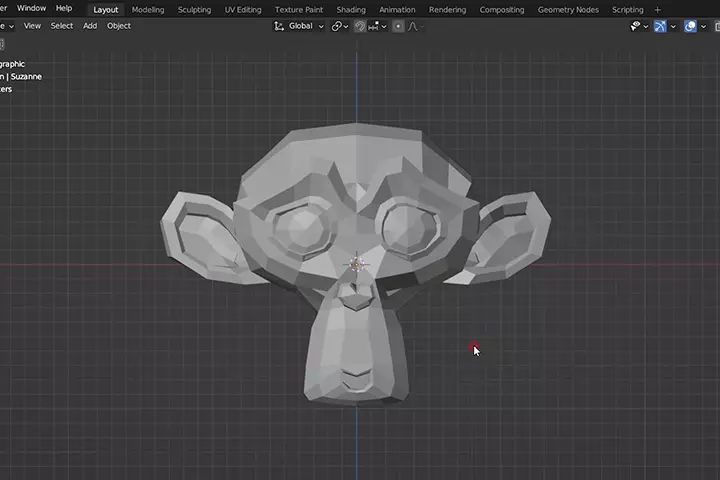The width and height of the screenshot is (720, 480).
Task: Switch to the Animation workspace tab
Action: pyautogui.click(x=397, y=10)
